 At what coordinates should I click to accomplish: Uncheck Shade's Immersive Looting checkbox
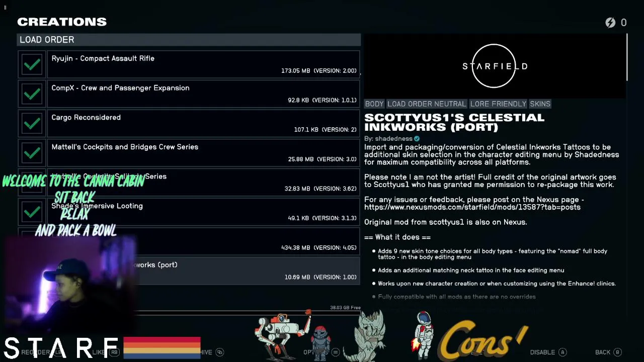pyautogui.click(x=32, y=212)
